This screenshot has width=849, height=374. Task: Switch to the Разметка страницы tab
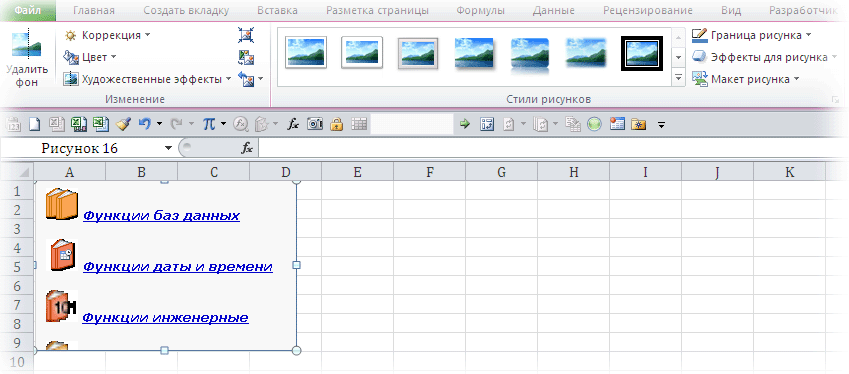coord(377,10)
